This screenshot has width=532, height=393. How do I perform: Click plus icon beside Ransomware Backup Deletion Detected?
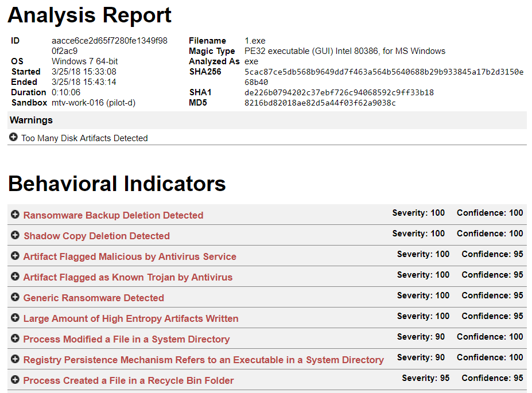point(15,215)
